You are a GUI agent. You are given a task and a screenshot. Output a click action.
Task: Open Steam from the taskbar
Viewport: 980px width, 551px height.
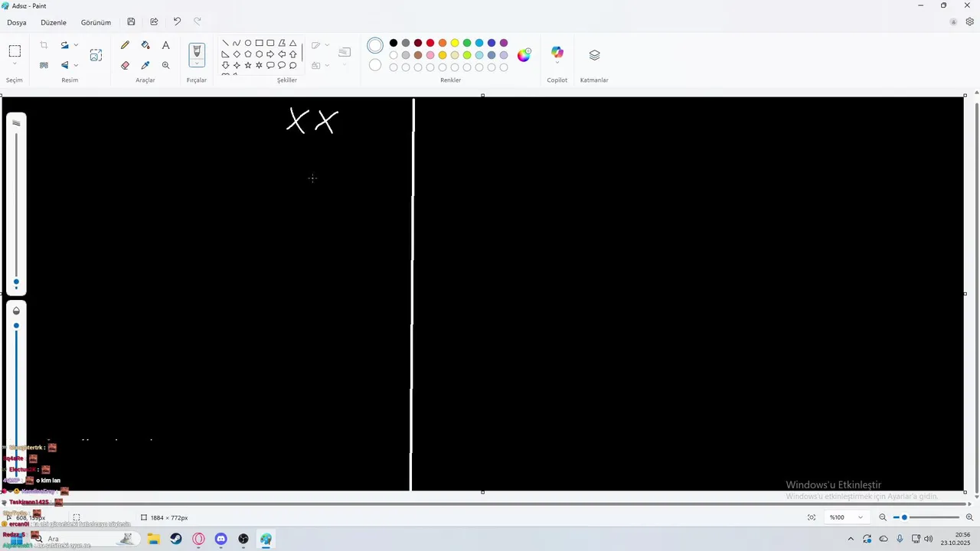[176, 539]
